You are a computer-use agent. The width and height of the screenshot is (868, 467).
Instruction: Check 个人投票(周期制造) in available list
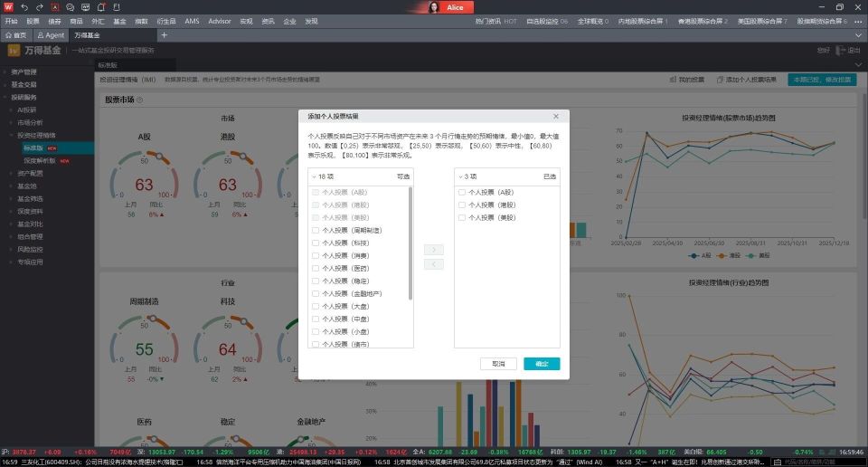tap(316, 231)
